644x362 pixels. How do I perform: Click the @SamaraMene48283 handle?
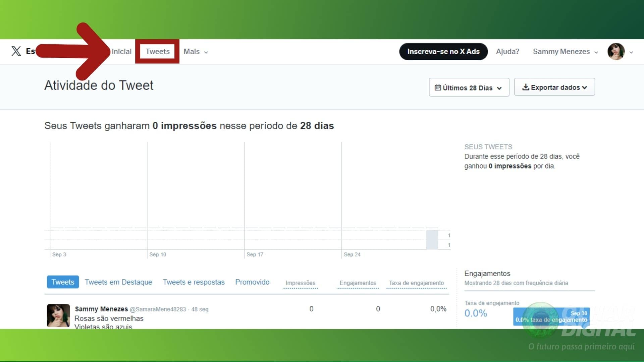(158, 309)
